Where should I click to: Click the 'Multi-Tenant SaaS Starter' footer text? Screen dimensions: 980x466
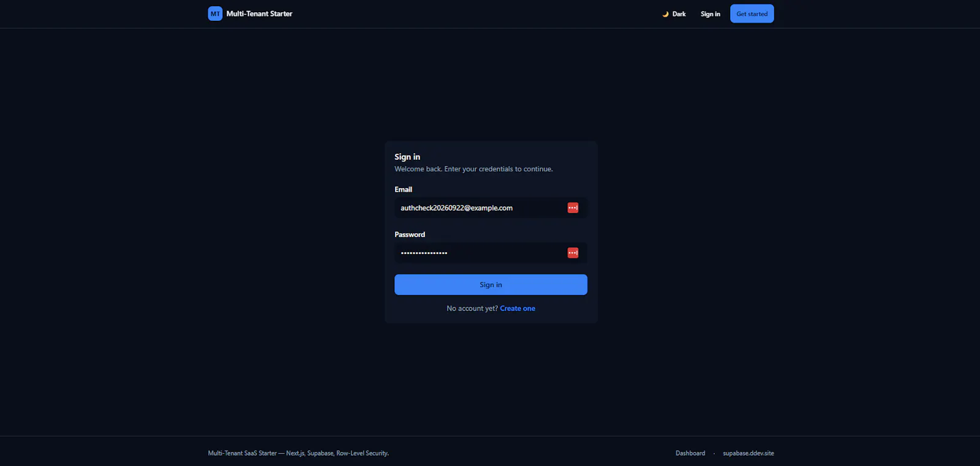pyautogui.click(x=298, y=453)
